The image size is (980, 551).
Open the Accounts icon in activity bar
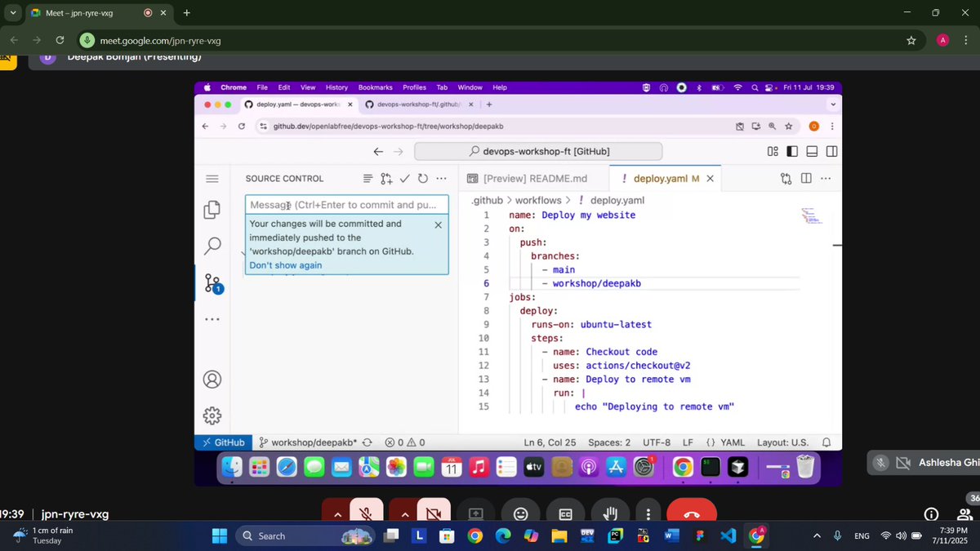point(212,380)
